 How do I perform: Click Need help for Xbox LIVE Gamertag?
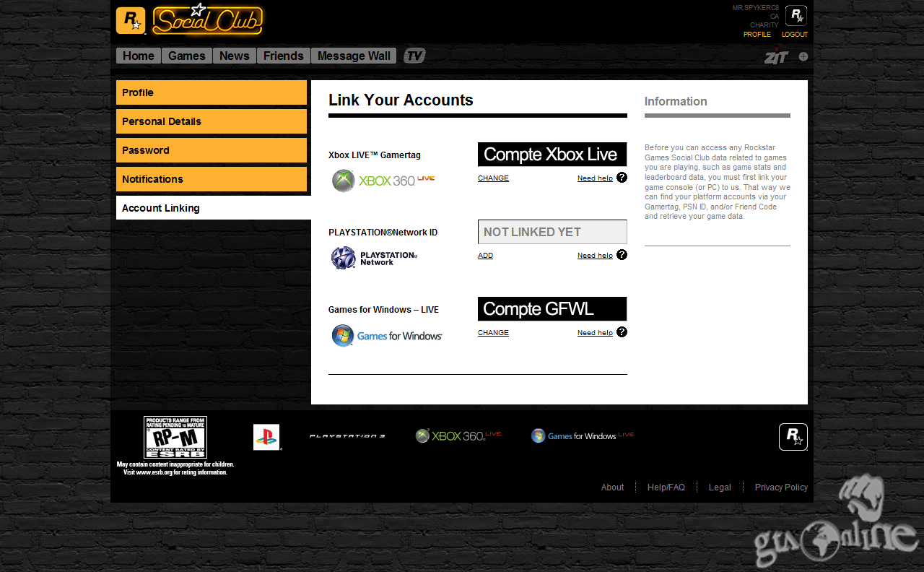coord(595,178)
